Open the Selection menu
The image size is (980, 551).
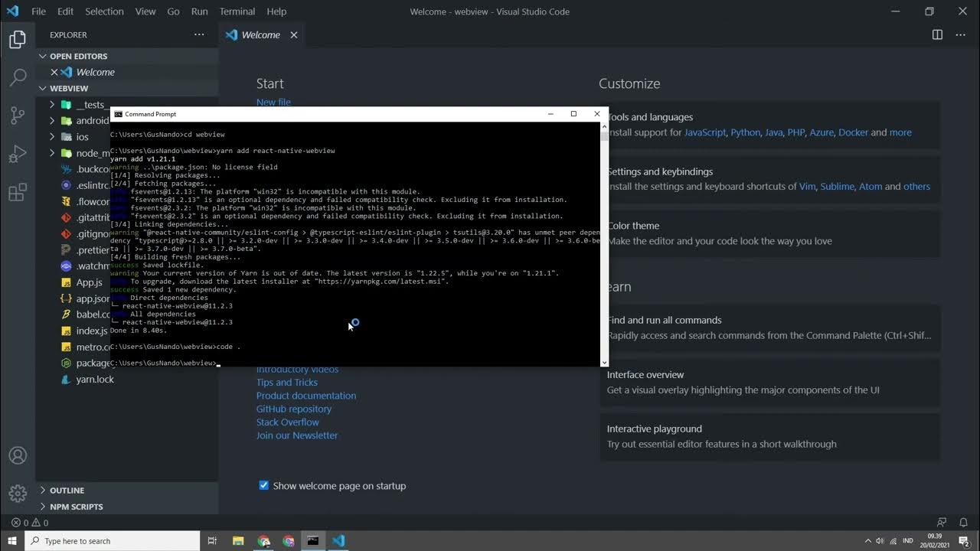coord(104,11)
